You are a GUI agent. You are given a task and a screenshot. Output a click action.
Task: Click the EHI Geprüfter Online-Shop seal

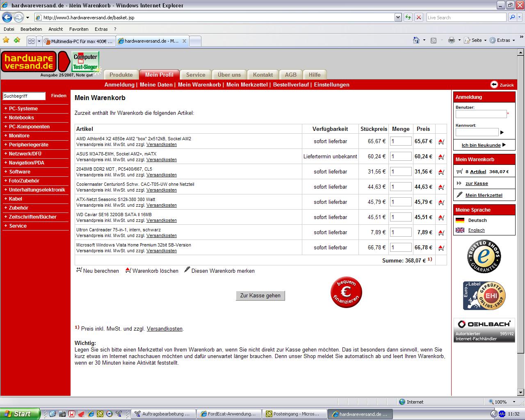[484, 296]
